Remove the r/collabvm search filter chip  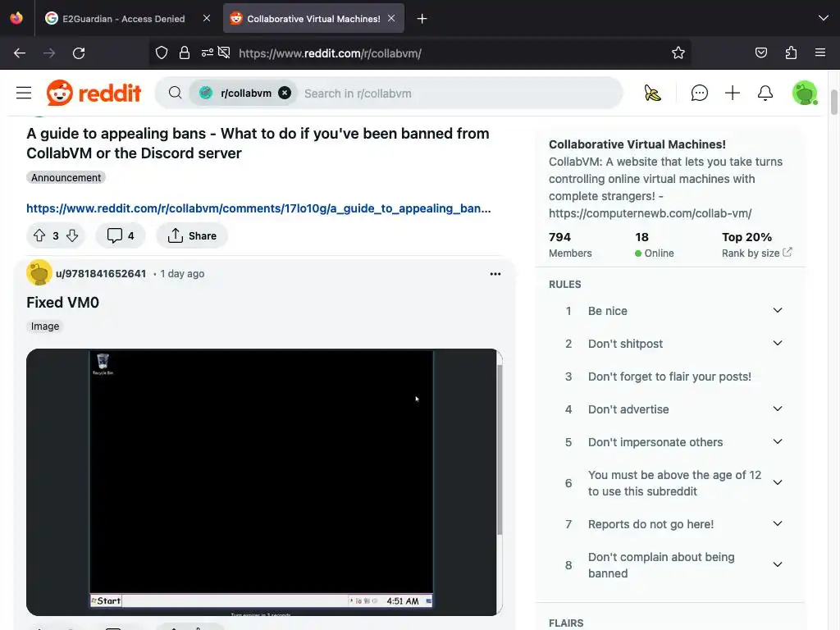pyautogui.click(x=285, y=94)
